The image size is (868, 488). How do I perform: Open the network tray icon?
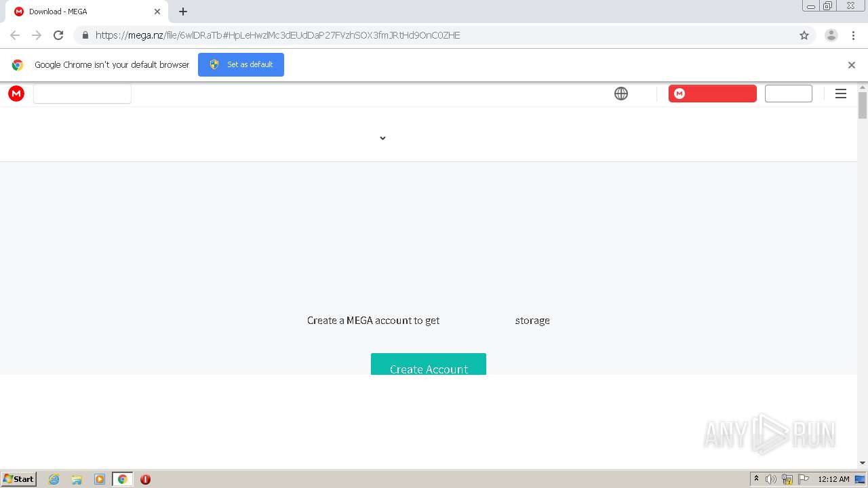[787, 479]
